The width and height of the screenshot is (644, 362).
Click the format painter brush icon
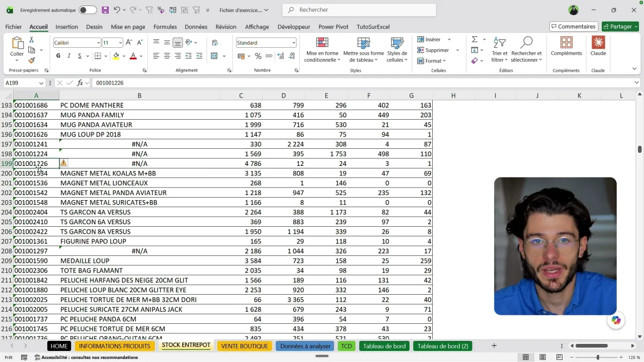pyautogui.click(x=32, y=60)
